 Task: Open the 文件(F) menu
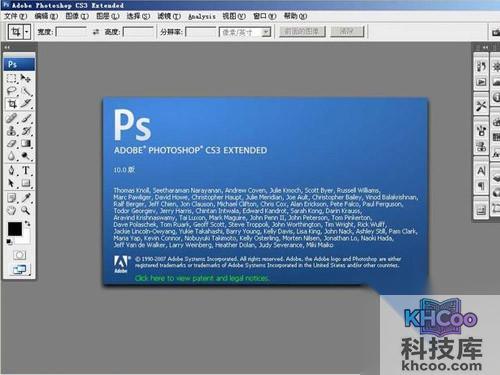(x=15, y=16)
